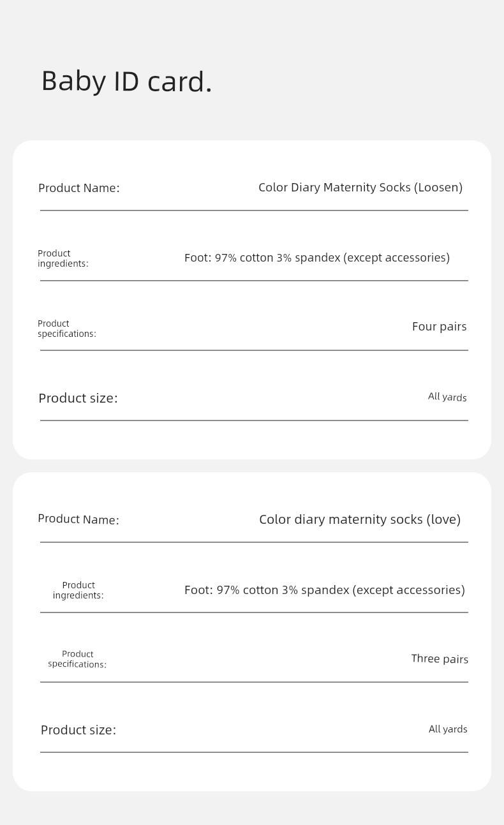Screen dimensions: 504x825
Task: Click 'Color diary maternity socks (love)' text
Action: pyautogui.click(x=360, y=519)
